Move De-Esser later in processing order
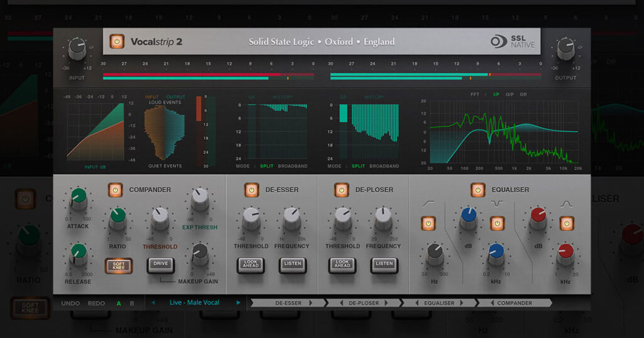Viewport: 644px width, 338px height. tap(311, 303)
